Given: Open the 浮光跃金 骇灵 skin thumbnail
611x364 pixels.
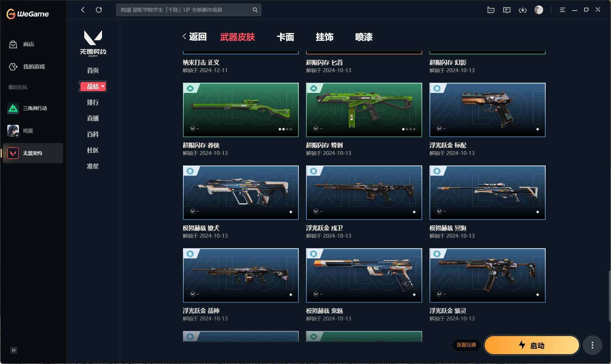Looking at the screenshot, I should click(488, 275).
